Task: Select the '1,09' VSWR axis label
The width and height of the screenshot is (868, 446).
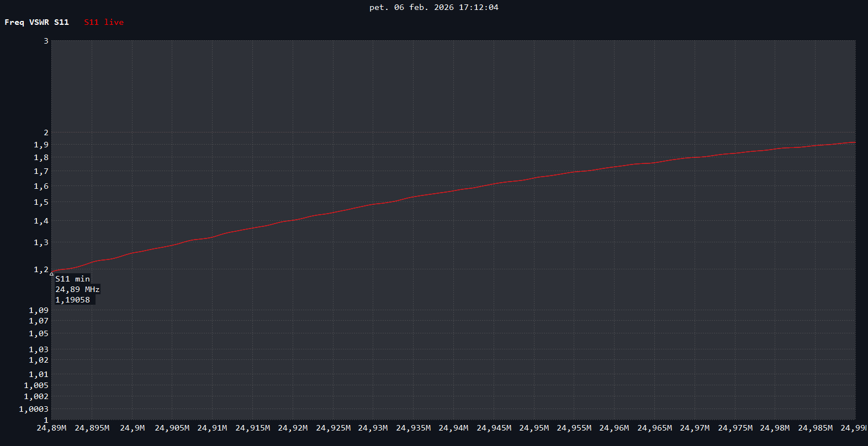Action: [39, 310]
